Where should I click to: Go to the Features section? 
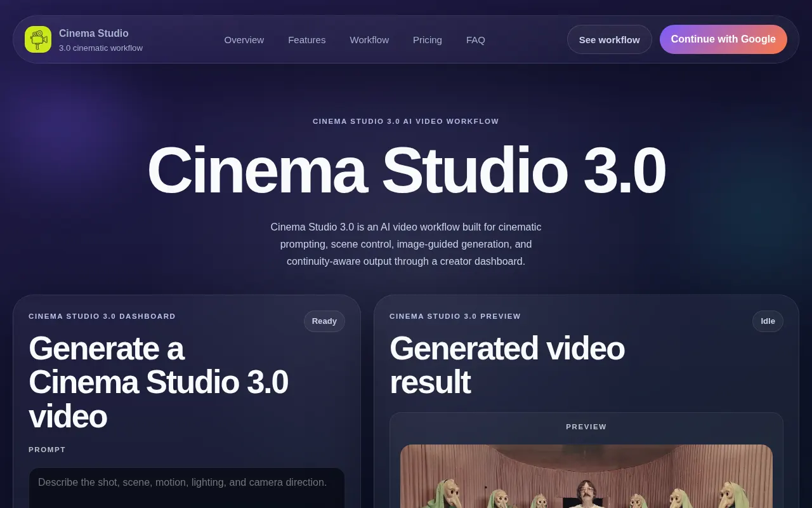[x=307, y=39]
